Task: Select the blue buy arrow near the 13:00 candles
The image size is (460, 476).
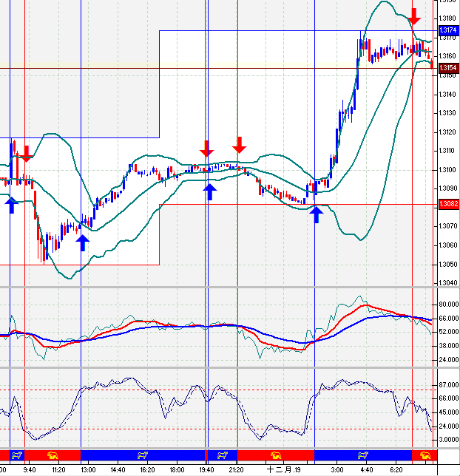Action: point(82,242)
